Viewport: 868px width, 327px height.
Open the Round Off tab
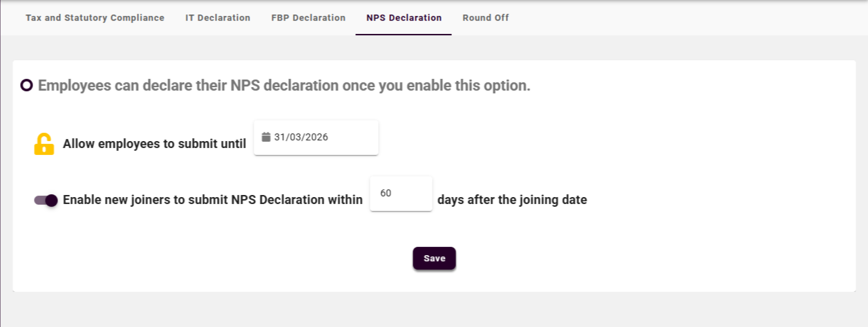click(485, 18)
